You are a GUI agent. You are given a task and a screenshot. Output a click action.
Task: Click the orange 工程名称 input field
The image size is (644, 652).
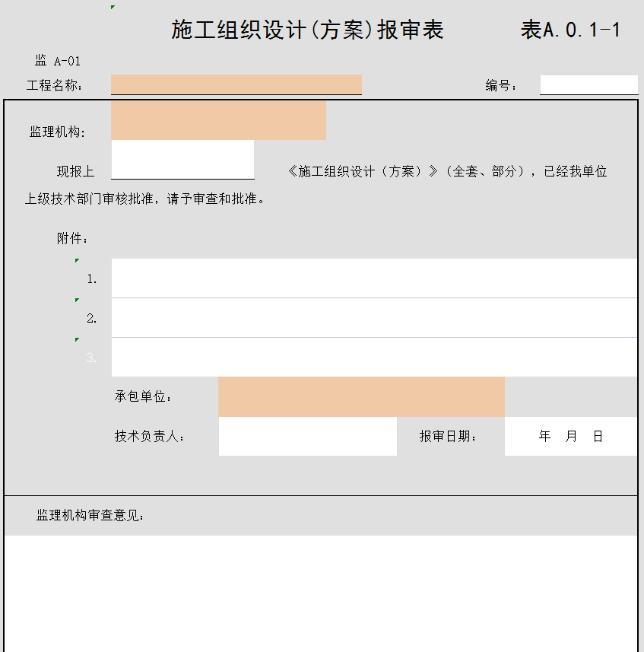(236, 84)
